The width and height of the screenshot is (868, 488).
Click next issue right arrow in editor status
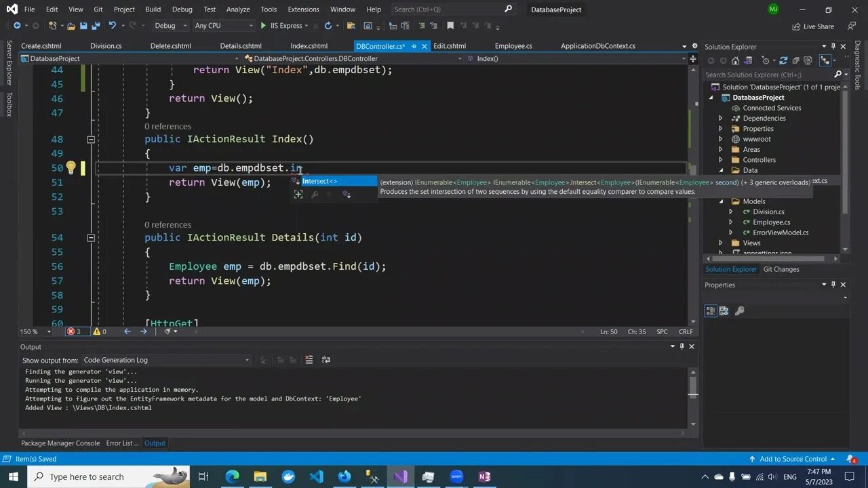pos(143,331)
